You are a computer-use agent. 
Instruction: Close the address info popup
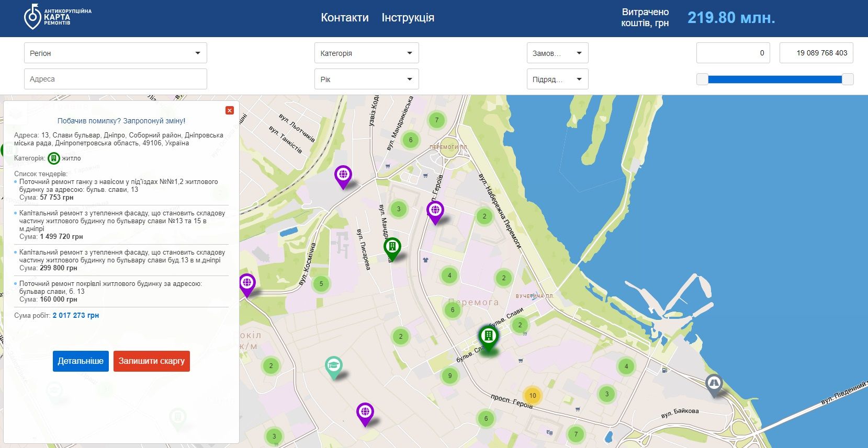pos(229,110)
